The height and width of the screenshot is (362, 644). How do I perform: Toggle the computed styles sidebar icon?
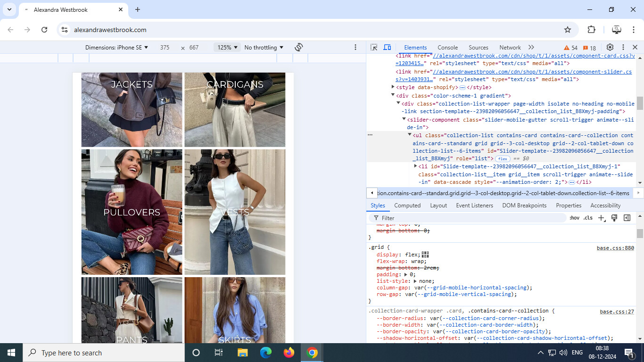[x=627, y=218]
